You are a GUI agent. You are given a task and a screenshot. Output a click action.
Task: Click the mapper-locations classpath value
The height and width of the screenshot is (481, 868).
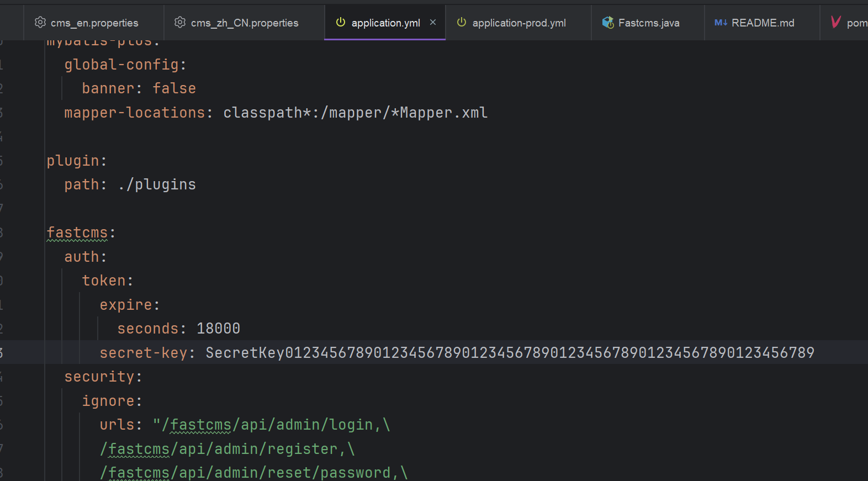coord(355,113)
